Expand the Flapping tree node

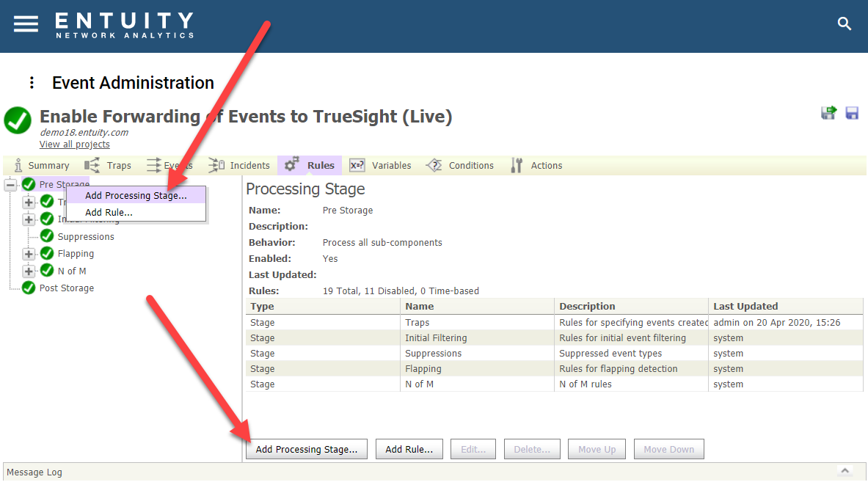pos(29,254)
